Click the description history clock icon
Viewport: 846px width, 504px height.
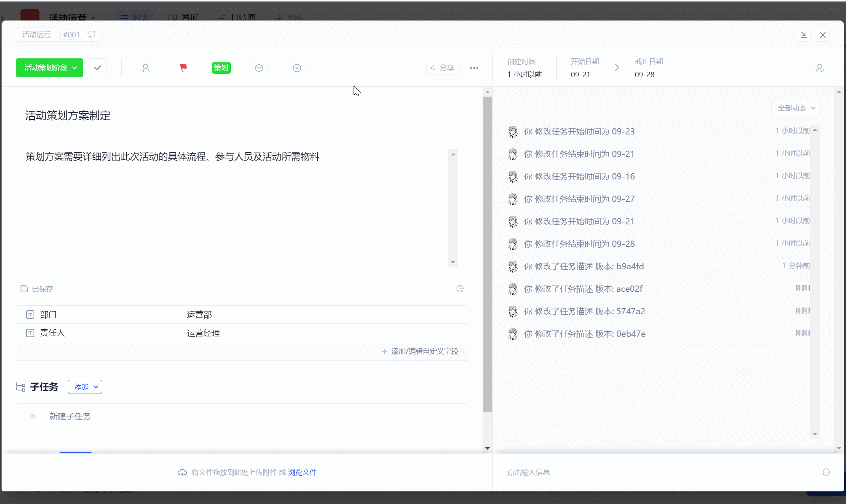(x=460, y=289)
